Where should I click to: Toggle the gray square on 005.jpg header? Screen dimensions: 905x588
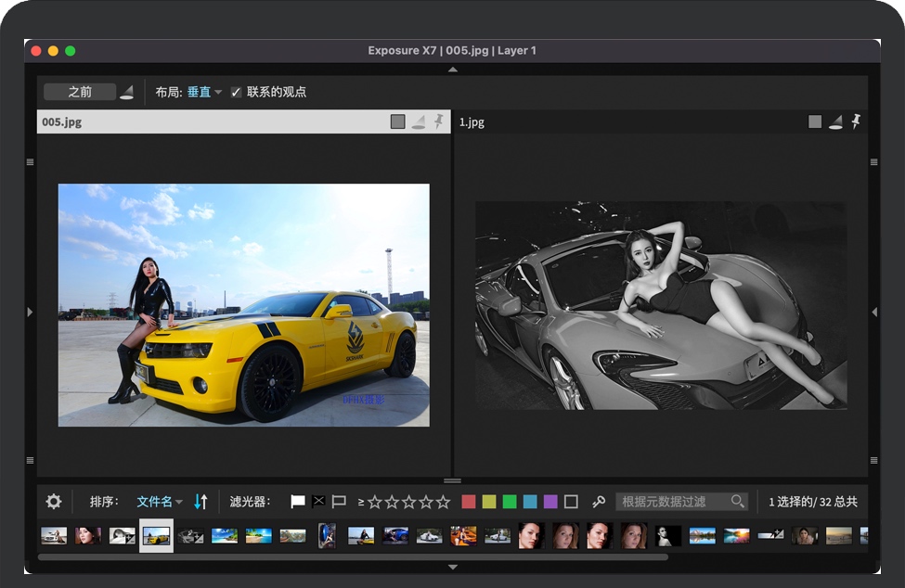tap(397, 121)
